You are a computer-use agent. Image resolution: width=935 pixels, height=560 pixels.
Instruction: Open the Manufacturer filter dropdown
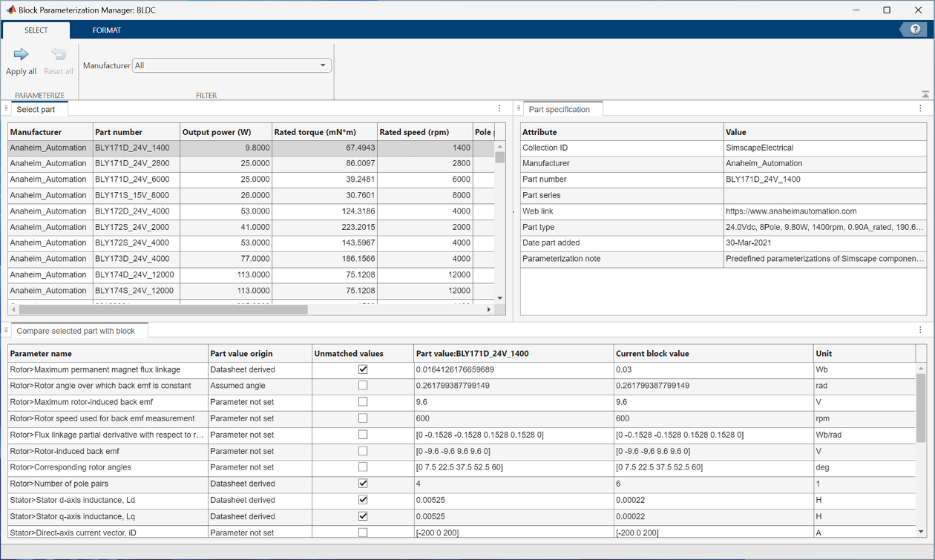(x=232, y=65)
